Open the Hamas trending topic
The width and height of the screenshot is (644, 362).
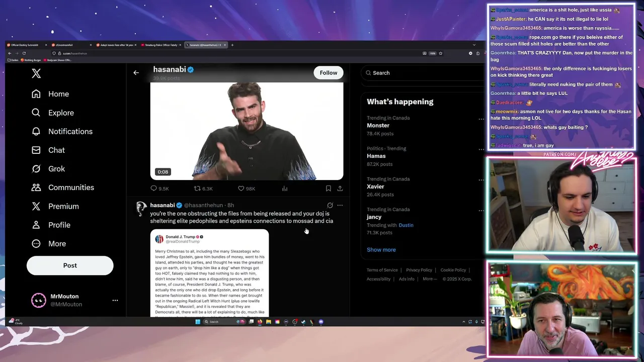click(x=376, y=156)
